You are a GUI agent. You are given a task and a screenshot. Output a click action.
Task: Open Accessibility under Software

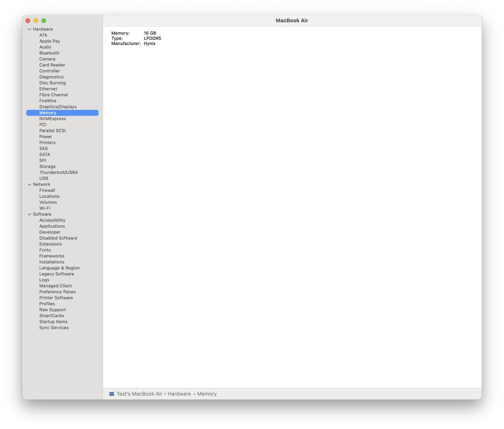click(52, 220)
